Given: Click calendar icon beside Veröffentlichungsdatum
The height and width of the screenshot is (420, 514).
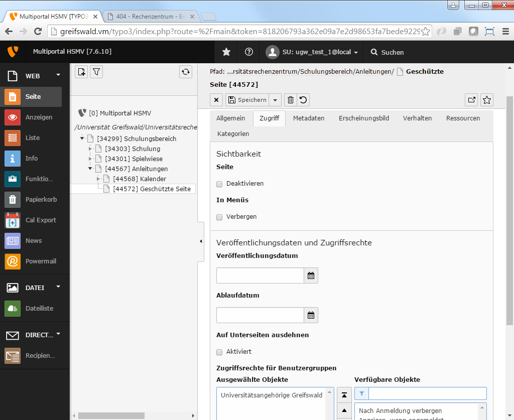Looking at the screenshot, I should pyautogui.click(x=311, y=275).
